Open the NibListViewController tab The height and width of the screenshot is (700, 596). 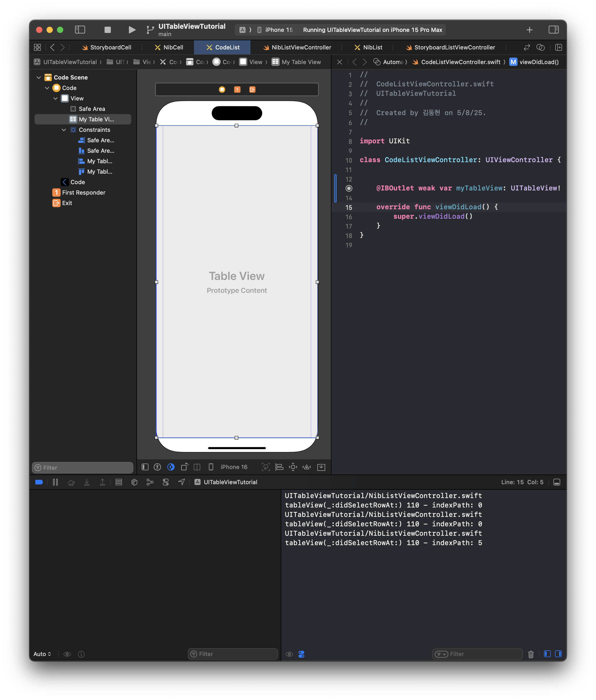click(297, 47)
